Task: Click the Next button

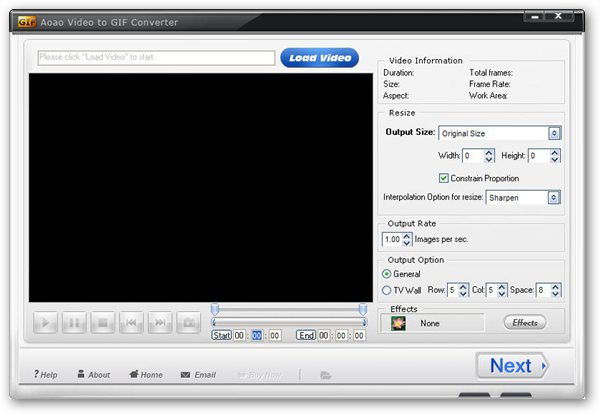Action: pos(512,365)
